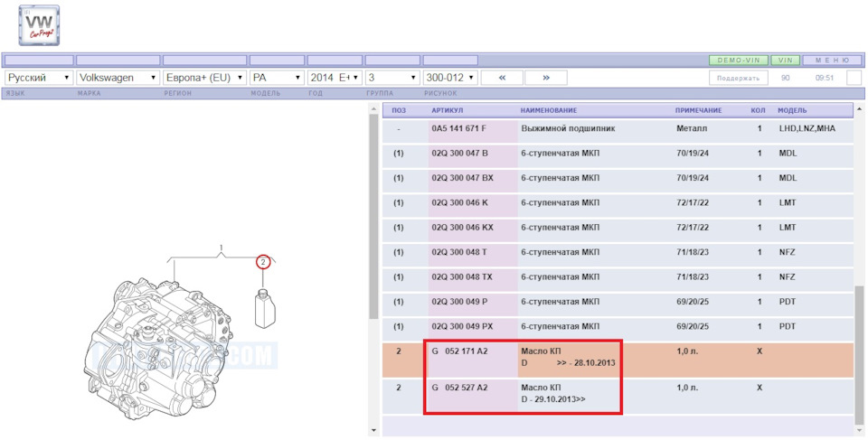Click the parts list scrollbar down arrow
This screenshot has width=868, height=440.
click(859, 430)
